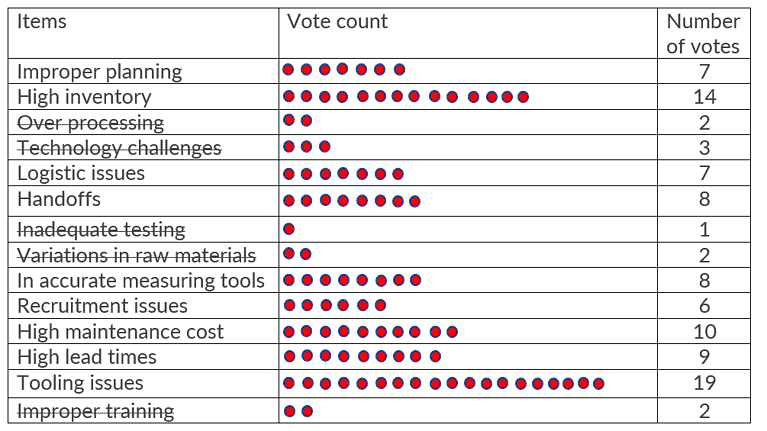
Task: Click the vote number 19 for Tooling issues
Action: click(703, 383)
